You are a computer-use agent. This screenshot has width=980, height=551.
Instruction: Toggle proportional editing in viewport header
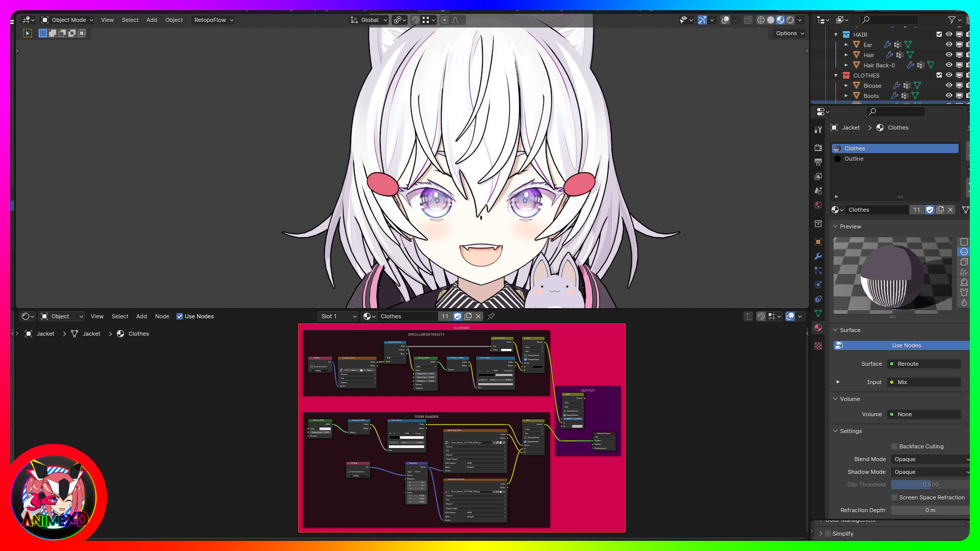pyautogui.click(x=444, y=20)
